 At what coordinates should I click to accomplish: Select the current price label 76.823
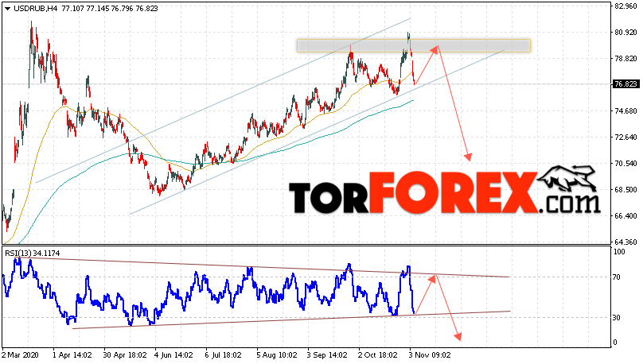click(x=625, y=84)
